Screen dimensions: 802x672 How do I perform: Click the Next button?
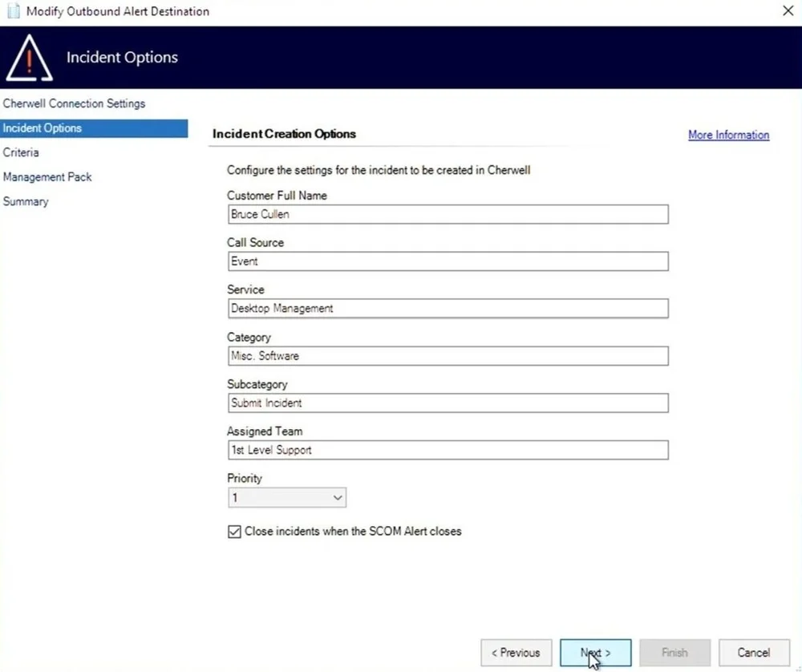click(x=595, y=653)
